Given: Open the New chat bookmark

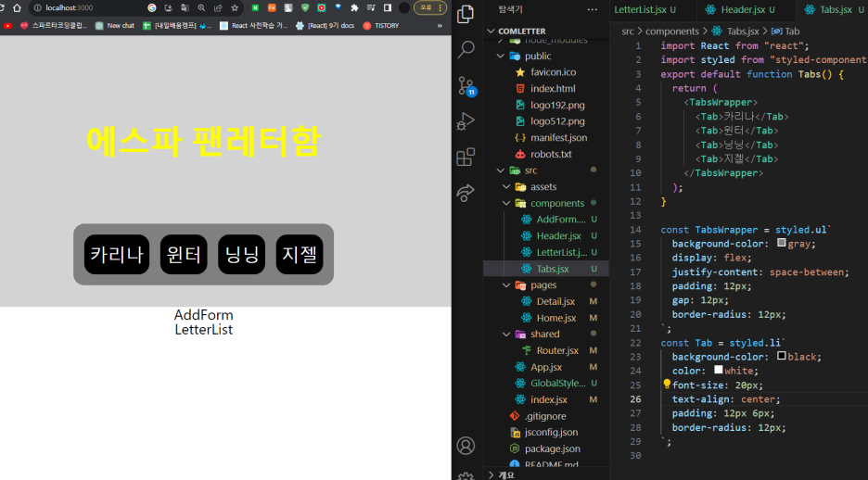Looking at the screenshot, I should [x=115, y=25].
